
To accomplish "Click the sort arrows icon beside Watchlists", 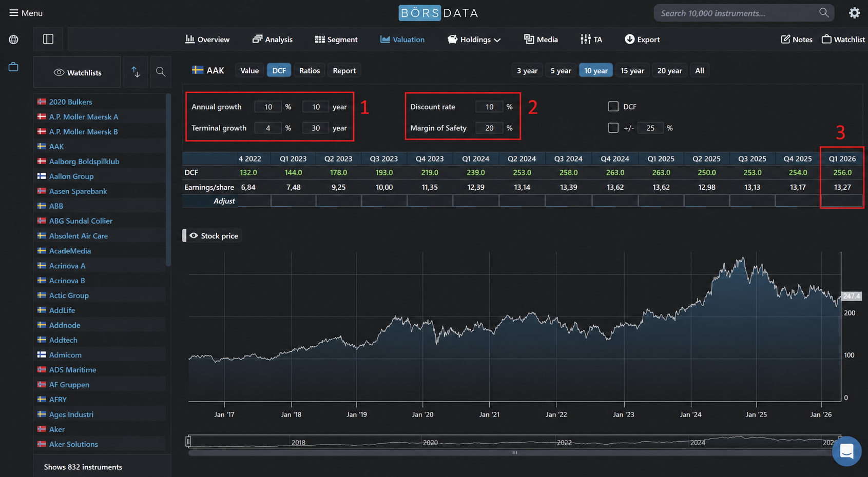I will [x=136, y=72].
